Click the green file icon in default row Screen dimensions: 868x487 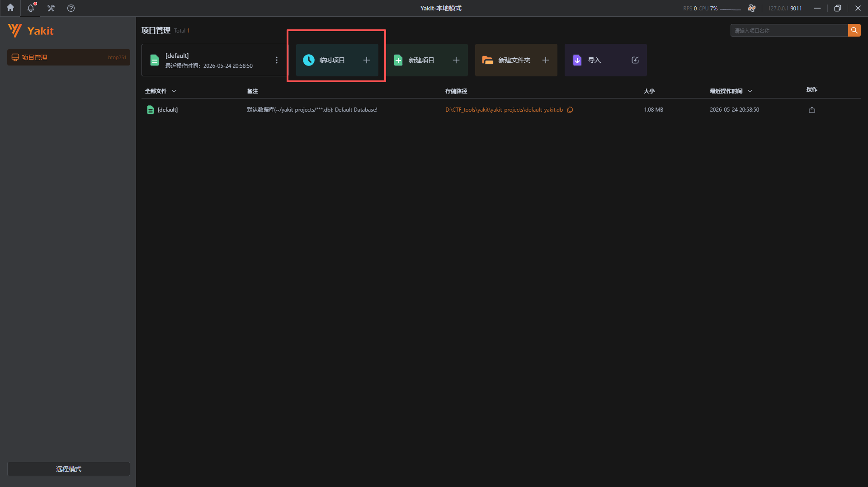151,110
